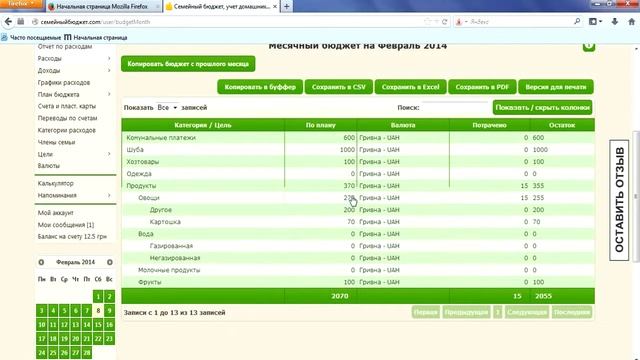The image size is (640, 360).
Task: Switch to Начальная страница Mozilla Firefox tab
Action: coord(103,7)
